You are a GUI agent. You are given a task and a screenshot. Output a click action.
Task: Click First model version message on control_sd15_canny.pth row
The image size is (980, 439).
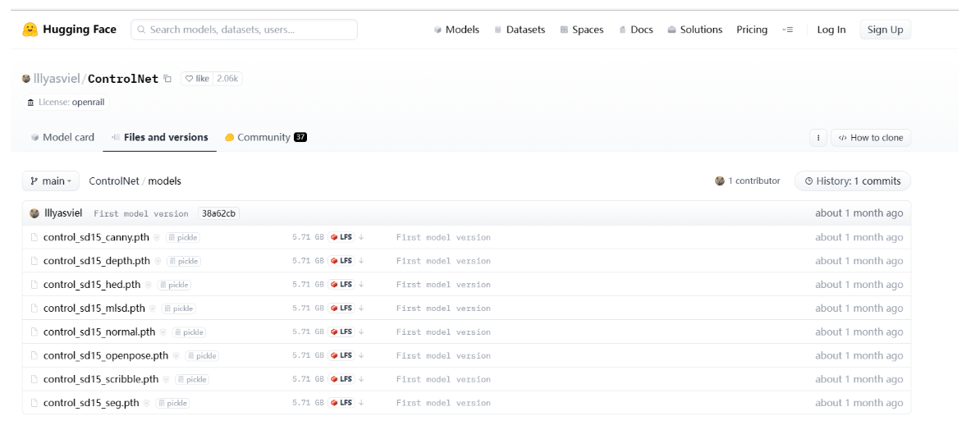(443, 237)
